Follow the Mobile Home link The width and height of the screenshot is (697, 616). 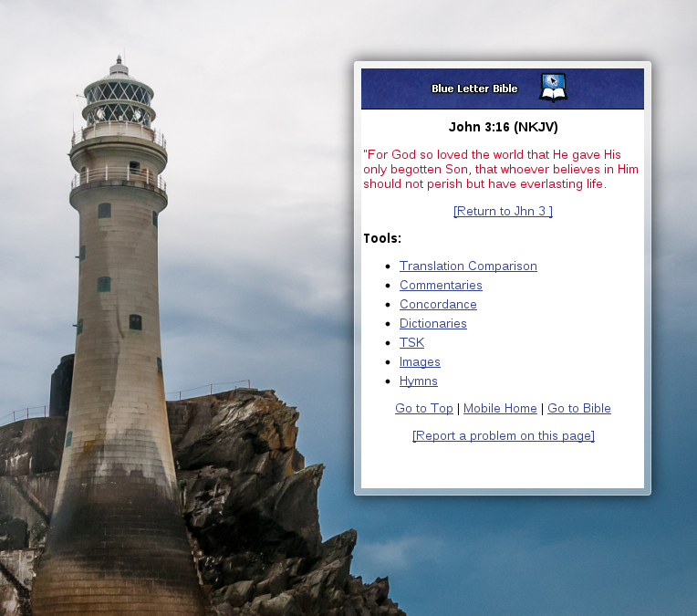point(500,408)
